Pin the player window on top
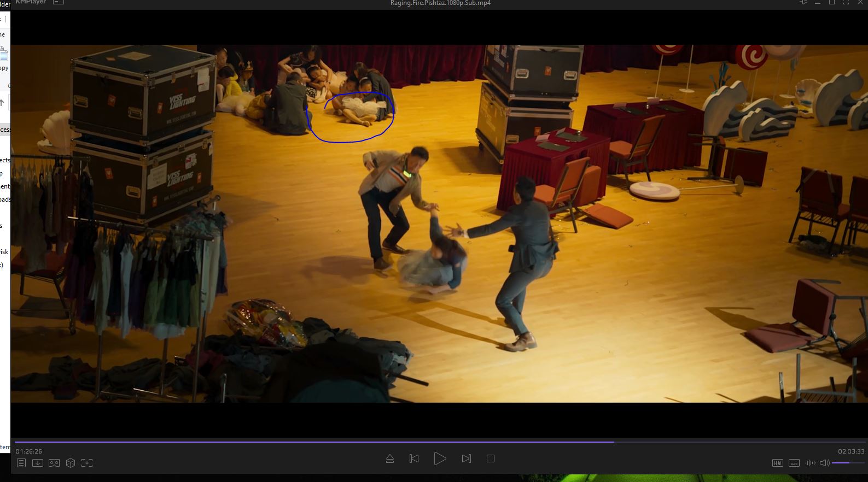Screen dimensions: 868x482 pyautogui.click(x=803, y=2)
